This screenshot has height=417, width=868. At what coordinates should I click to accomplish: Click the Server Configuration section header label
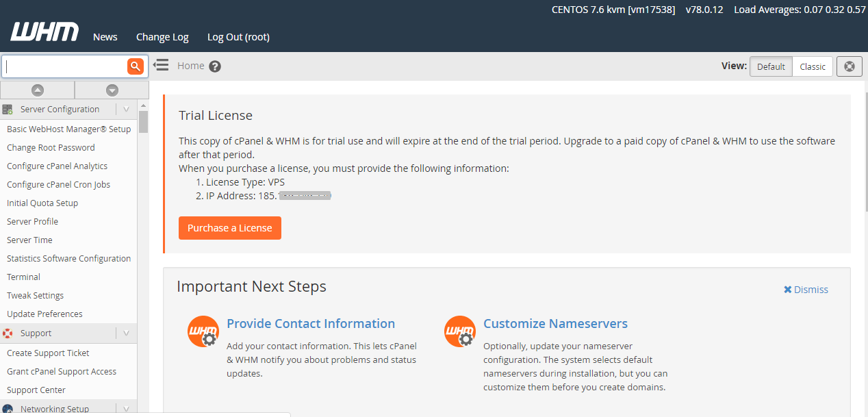(60, 109)
